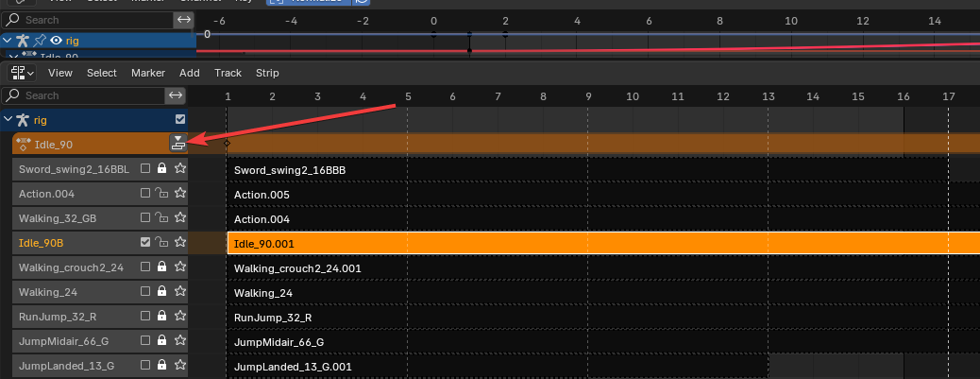Click the star icon on the Idle_90B track
The width and height of the screenshot is (980, 379).
[180, 242]
